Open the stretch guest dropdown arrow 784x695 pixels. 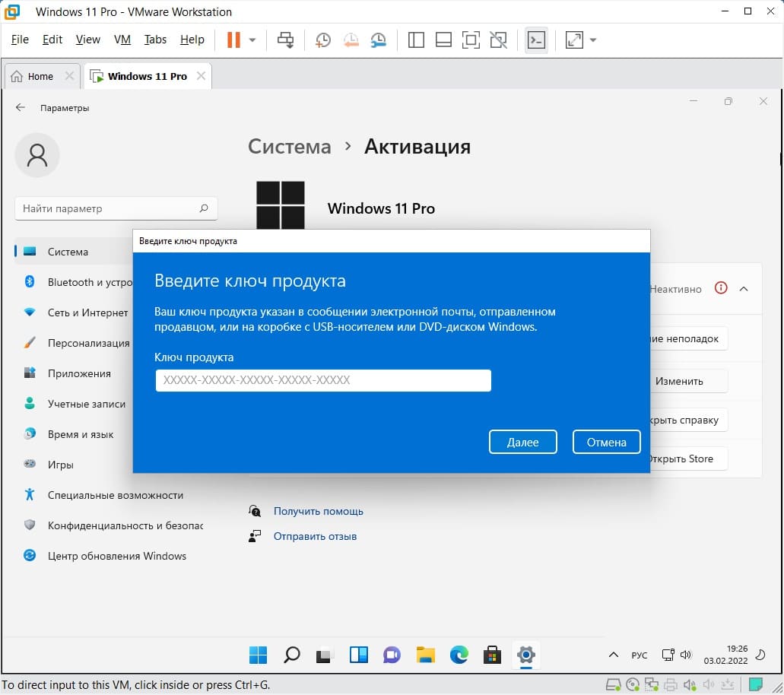(593, 40)
